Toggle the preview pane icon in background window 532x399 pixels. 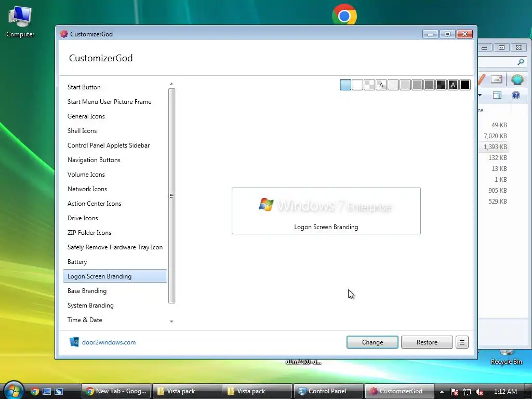pyautogui.click(x=497, y=95)
